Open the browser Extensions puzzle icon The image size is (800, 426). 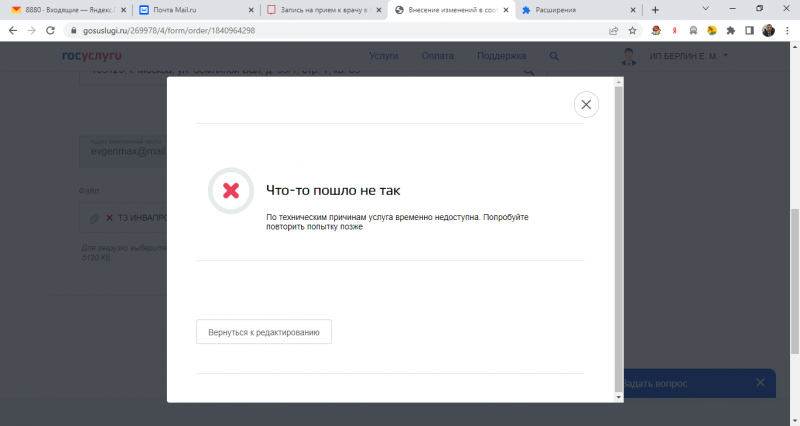(730, 30)
